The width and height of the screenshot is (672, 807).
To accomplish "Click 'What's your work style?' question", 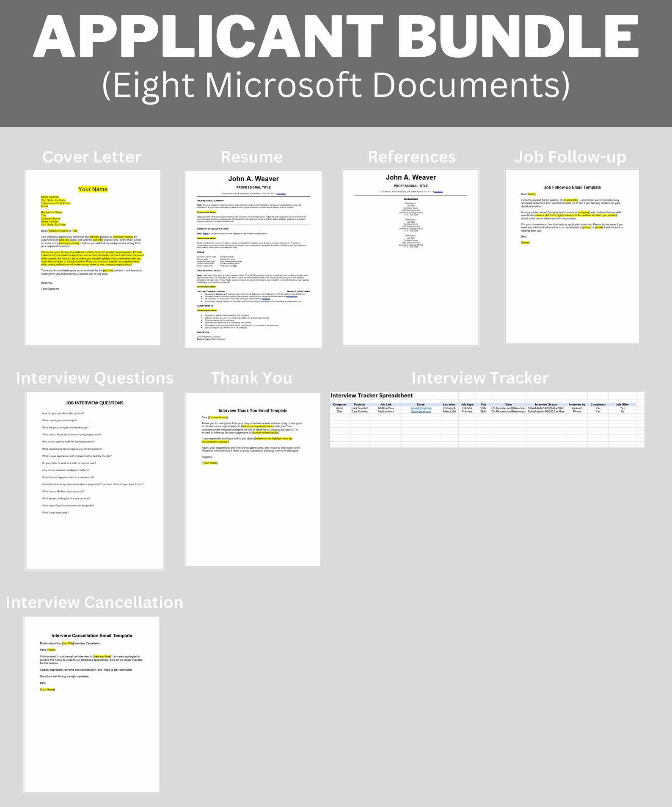I will click(x=55, y=513).
